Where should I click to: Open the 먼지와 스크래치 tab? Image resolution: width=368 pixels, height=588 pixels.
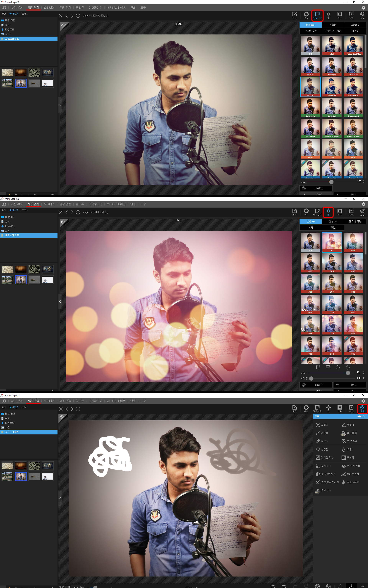click(x=333, y=31)
